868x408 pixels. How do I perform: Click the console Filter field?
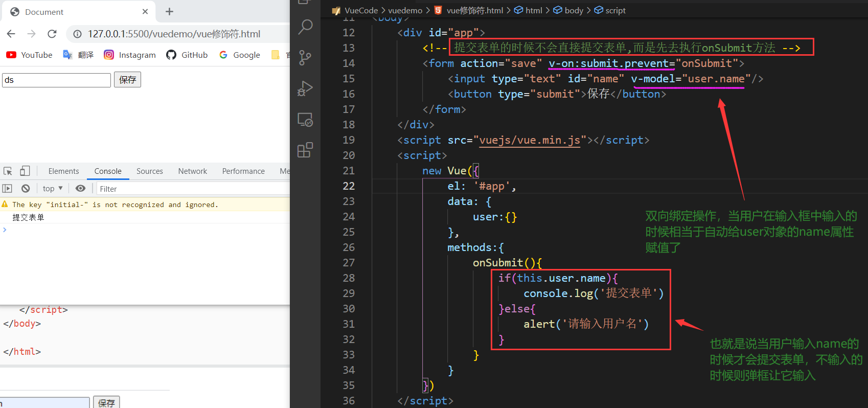(x=193, y=189)
